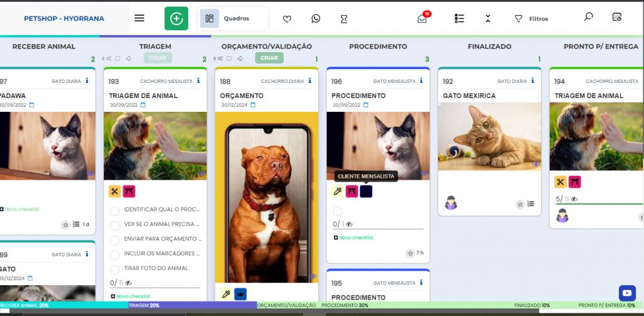Check 'TIRAR FOTO DO ANIMAL' checklist item
This screenshot has width=644, height=316.
(x=114, y=268)
